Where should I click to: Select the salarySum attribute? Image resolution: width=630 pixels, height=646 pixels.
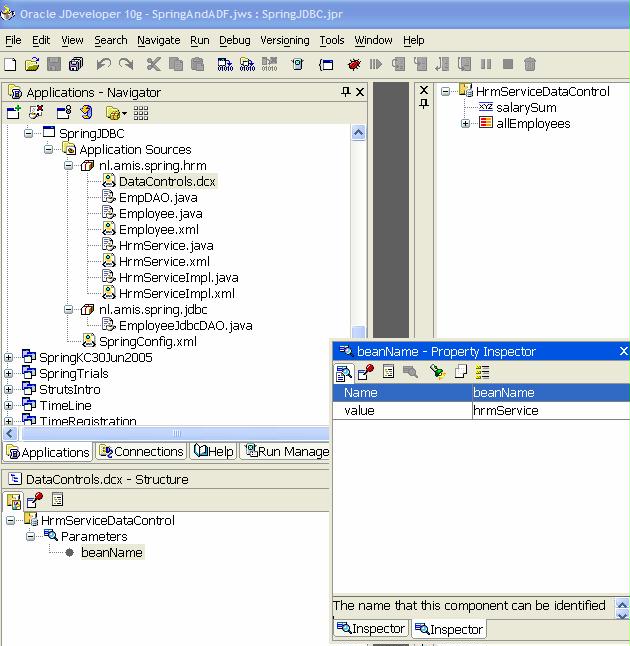coord(526,108)
